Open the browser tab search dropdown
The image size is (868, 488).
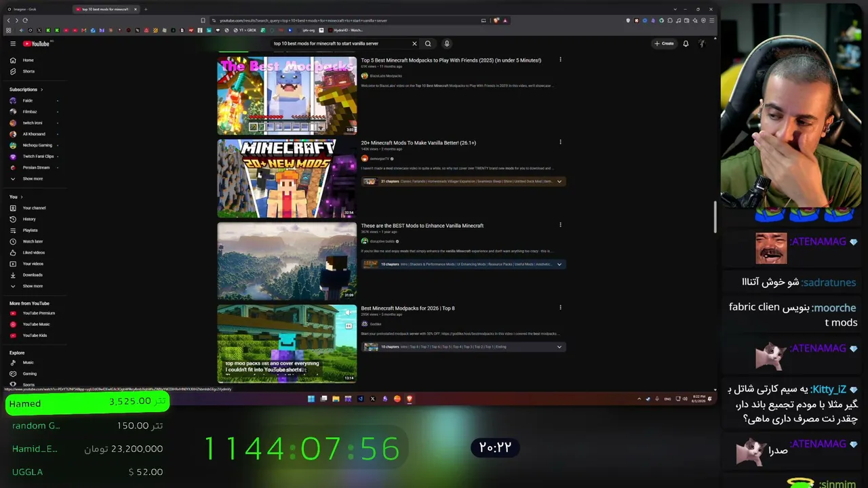pyautogui.click(x=675, y=9)
